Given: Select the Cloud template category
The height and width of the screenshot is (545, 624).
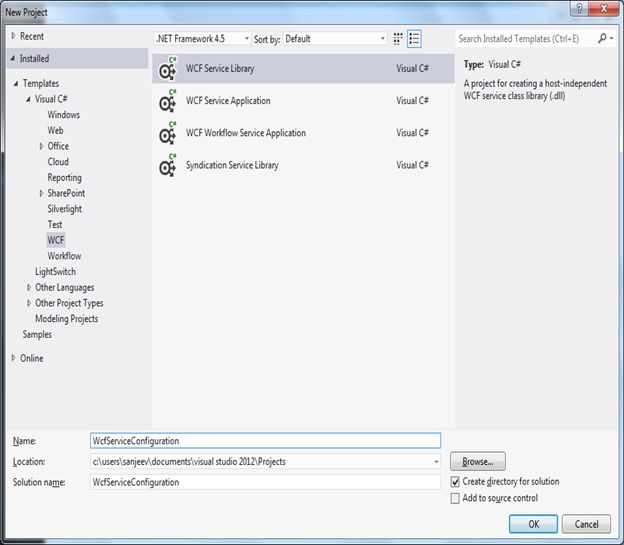Looking at the screenshot, I should (58, 162).
